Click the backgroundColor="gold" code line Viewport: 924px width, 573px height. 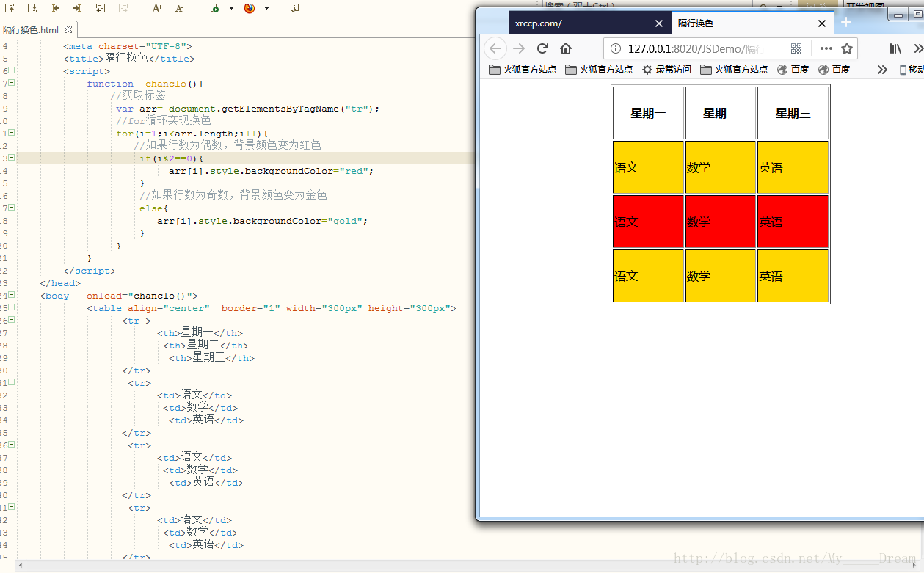263,221
